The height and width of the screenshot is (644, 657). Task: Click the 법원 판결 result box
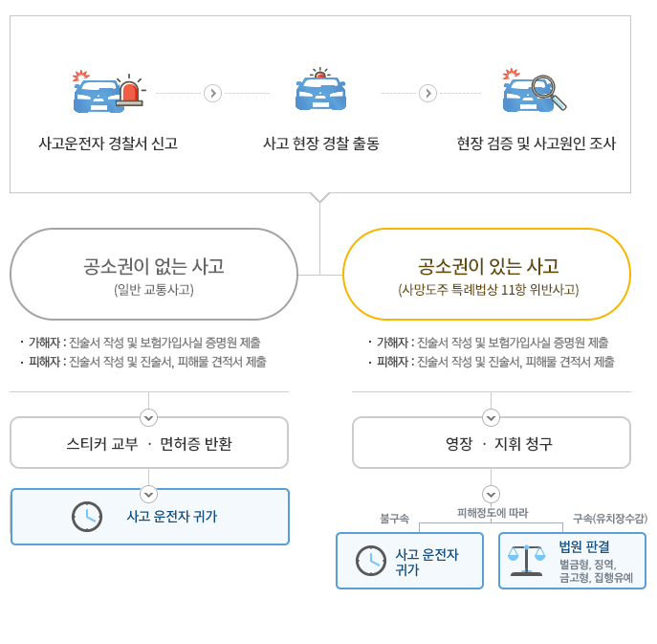coord(572,561)
